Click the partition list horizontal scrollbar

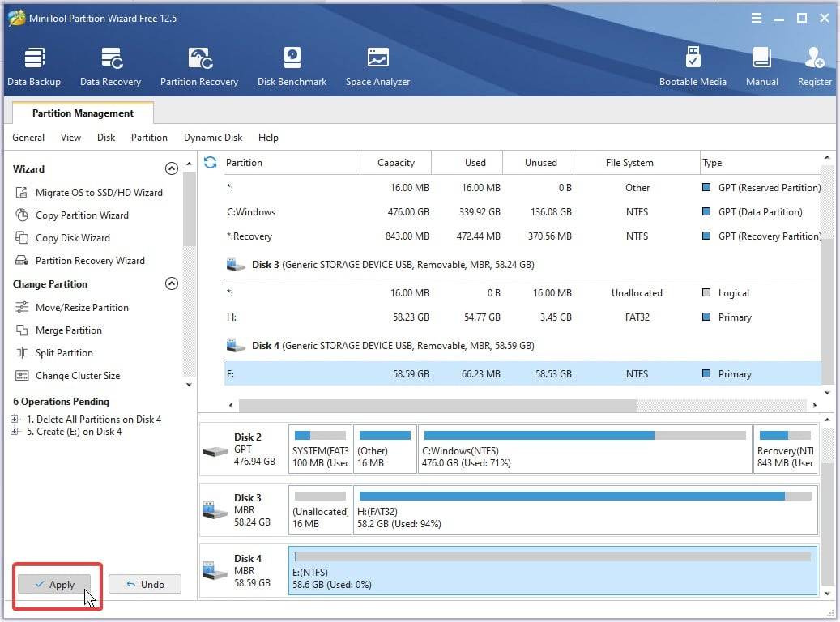point(437,405)
